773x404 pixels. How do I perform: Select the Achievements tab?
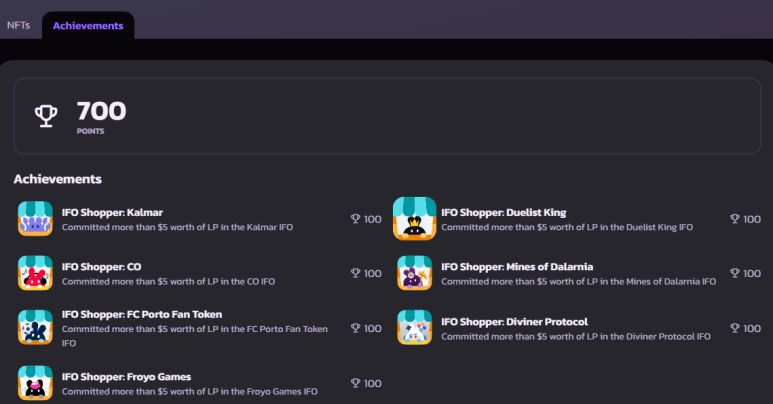88,25
